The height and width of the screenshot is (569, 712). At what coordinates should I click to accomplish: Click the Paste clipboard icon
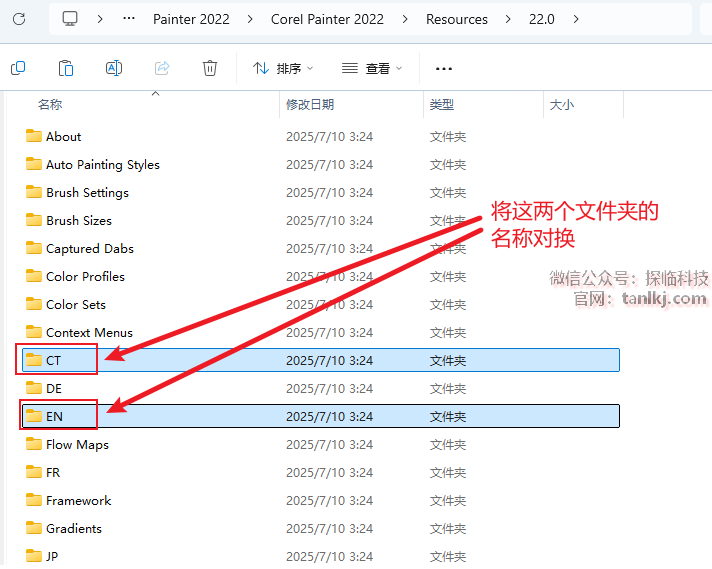66,68
